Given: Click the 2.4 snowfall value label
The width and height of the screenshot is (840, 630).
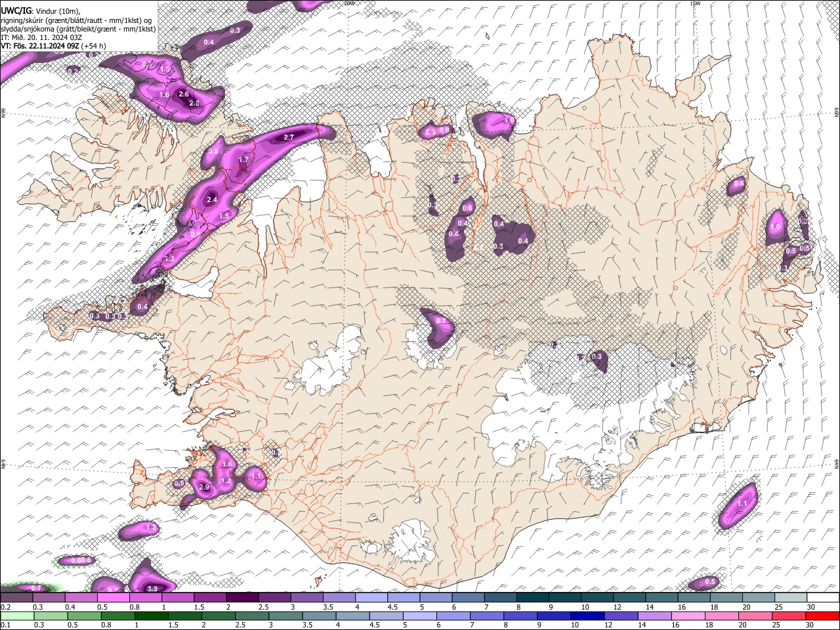Looking at the screenshot, I should (x=211, y=199).
